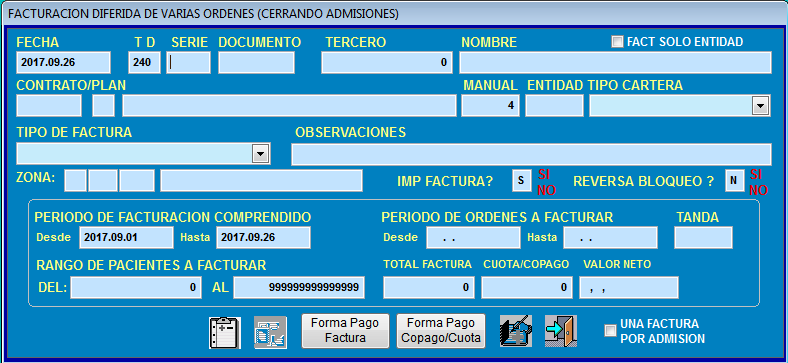Click the DOCUMENTO input field
788x363 pixels.
point(256,63)
